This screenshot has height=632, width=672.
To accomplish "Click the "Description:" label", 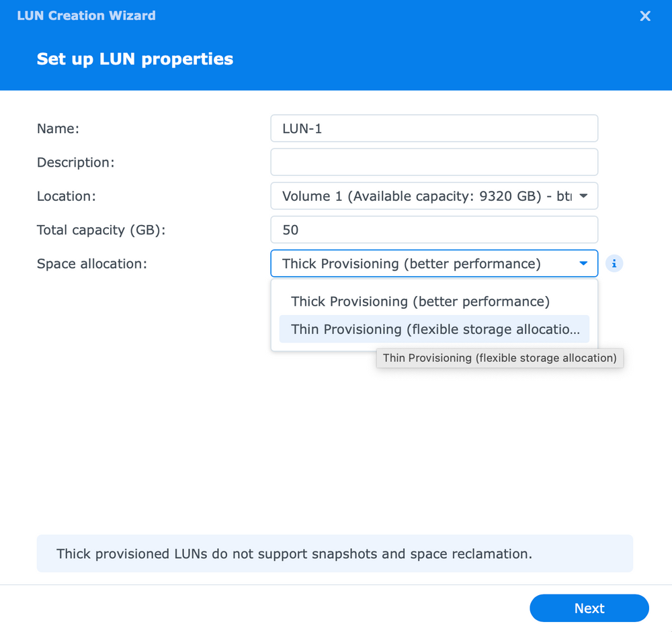I will (x=75, y=163).
